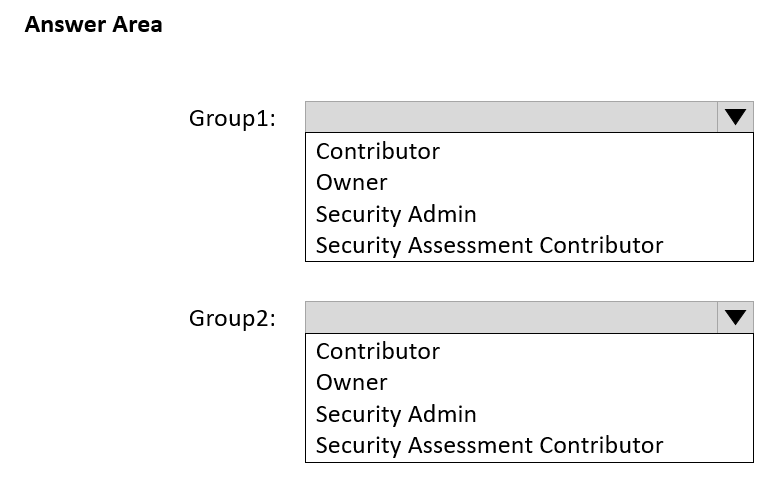Open the gray Group2 combo box field
Image resolution: width=770 pixels, height=487 pixels.
pyautogui.click(x=511, y=317)
